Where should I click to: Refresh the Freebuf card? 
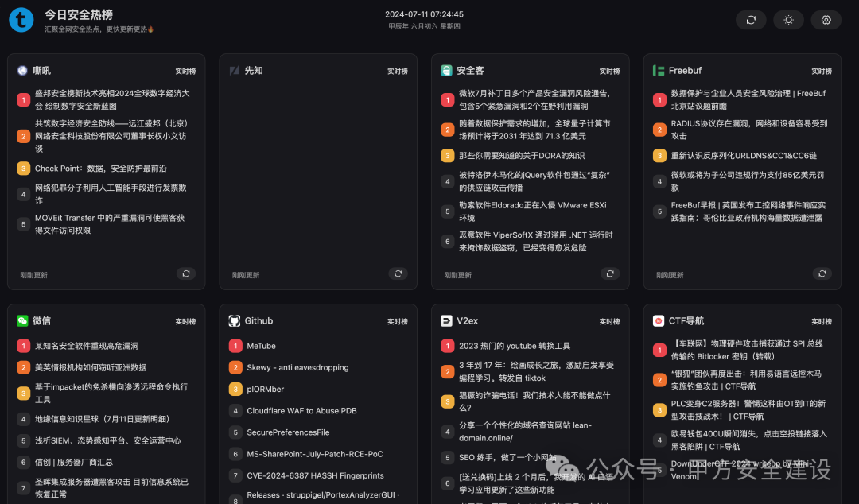(822, 273)
